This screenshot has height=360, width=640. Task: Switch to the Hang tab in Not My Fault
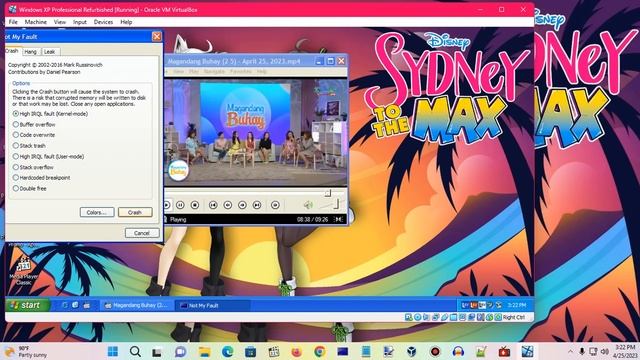[30, 52]
